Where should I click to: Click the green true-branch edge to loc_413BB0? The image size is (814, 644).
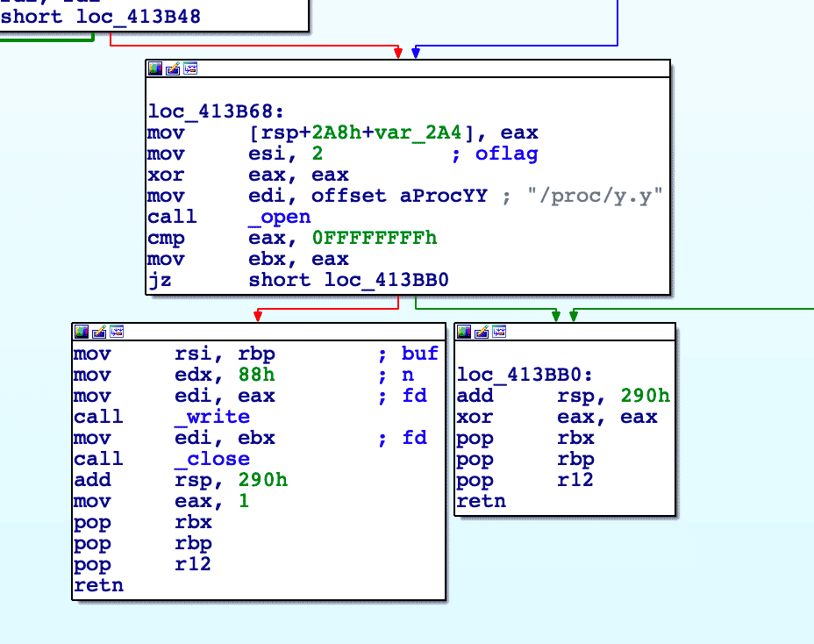(x=485, y=310)
